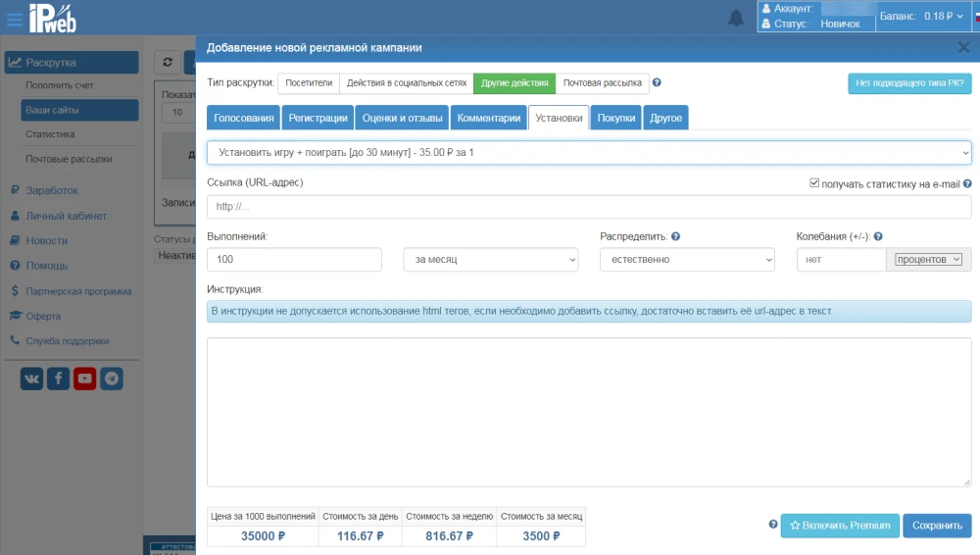Select Почтовая рассылка promotion type
Viewport: 980px width, 555px height.
click(602, 83)
